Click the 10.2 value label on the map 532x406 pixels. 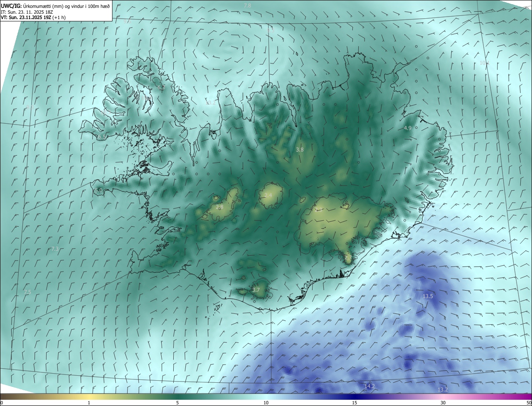tap(211, 103)
